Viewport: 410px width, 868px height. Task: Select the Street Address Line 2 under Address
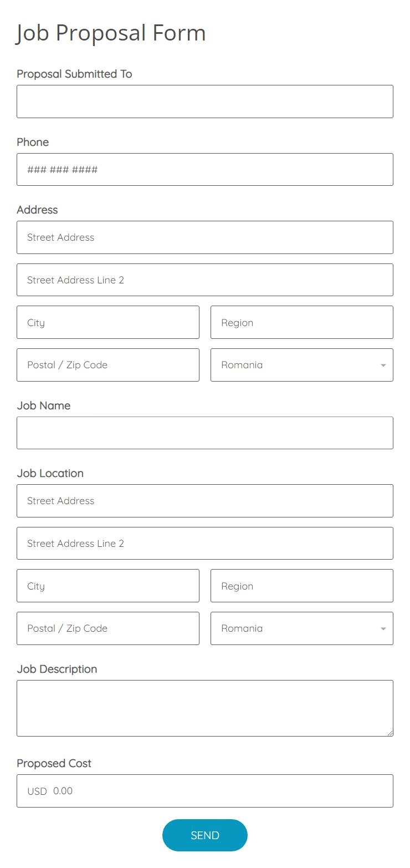point(205,280)
